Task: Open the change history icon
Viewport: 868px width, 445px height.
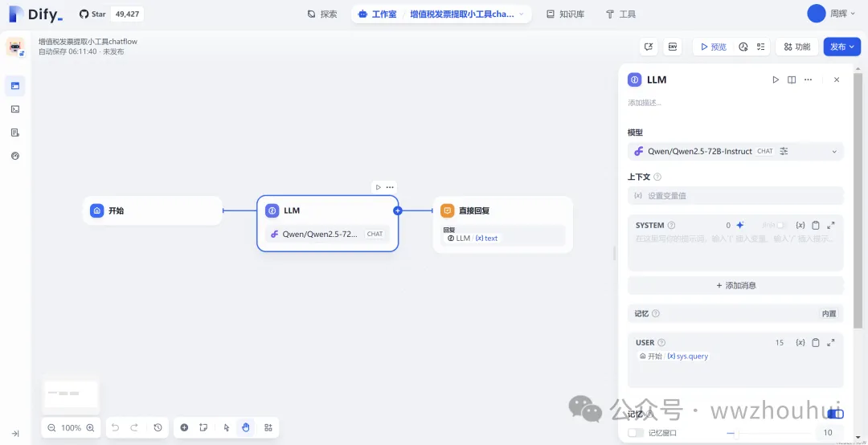Action: [158, 427]
